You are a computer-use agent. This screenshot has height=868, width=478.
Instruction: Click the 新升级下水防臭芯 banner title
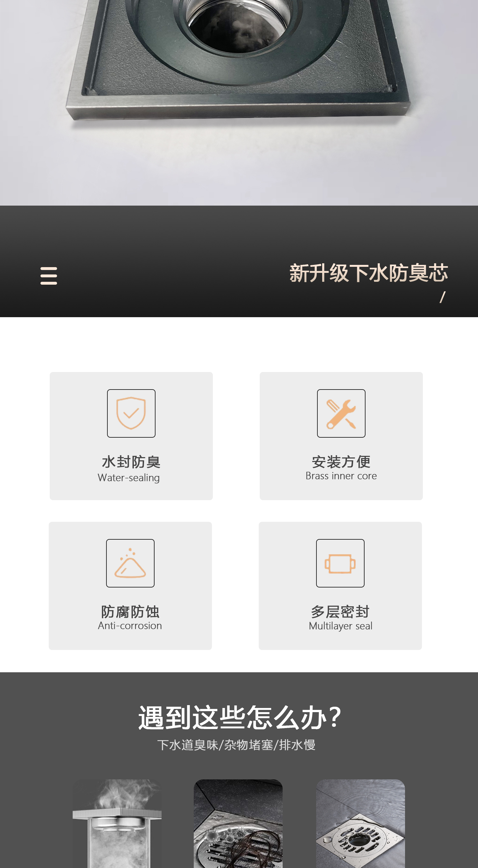tap(368, 273)
